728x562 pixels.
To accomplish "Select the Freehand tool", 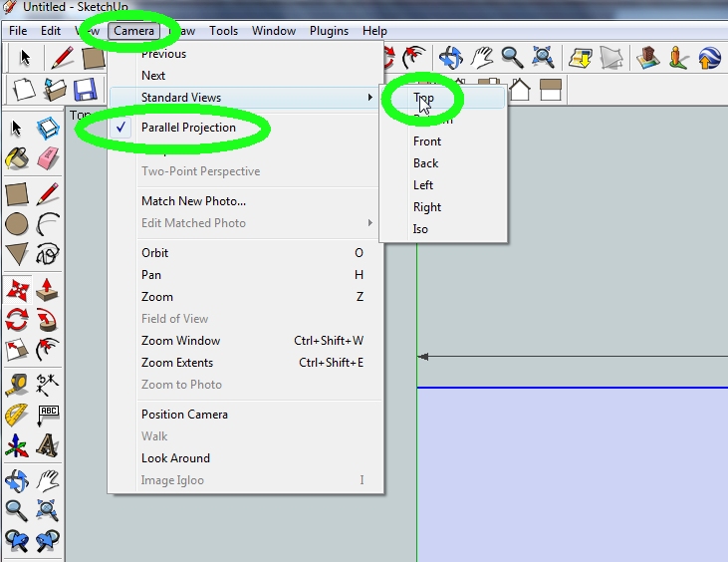I will coord(48,254).
